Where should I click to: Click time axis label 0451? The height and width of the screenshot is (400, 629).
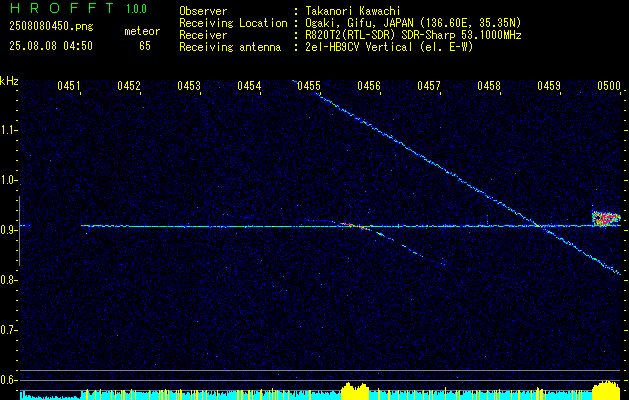pos(69,85)
